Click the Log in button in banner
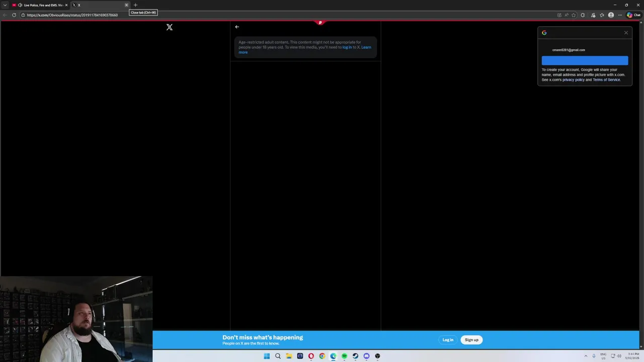This screenshot has width=644, height=362. point(448,340)
